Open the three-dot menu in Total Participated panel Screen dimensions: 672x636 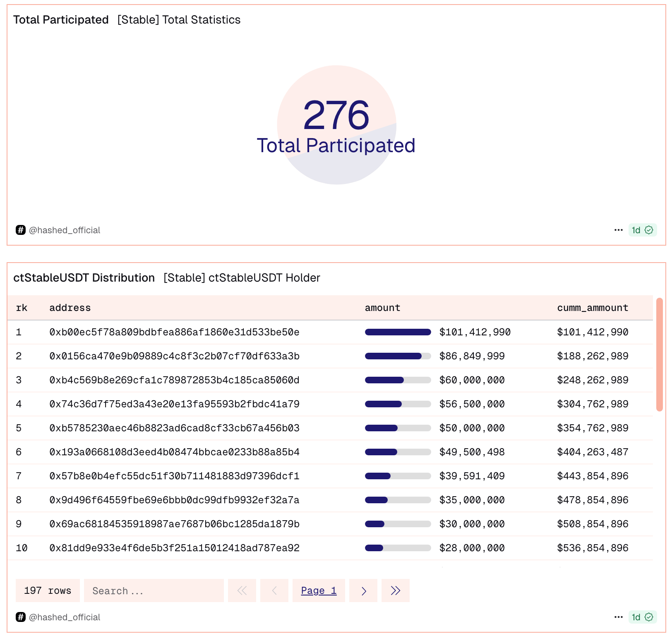tap(619, 230)
